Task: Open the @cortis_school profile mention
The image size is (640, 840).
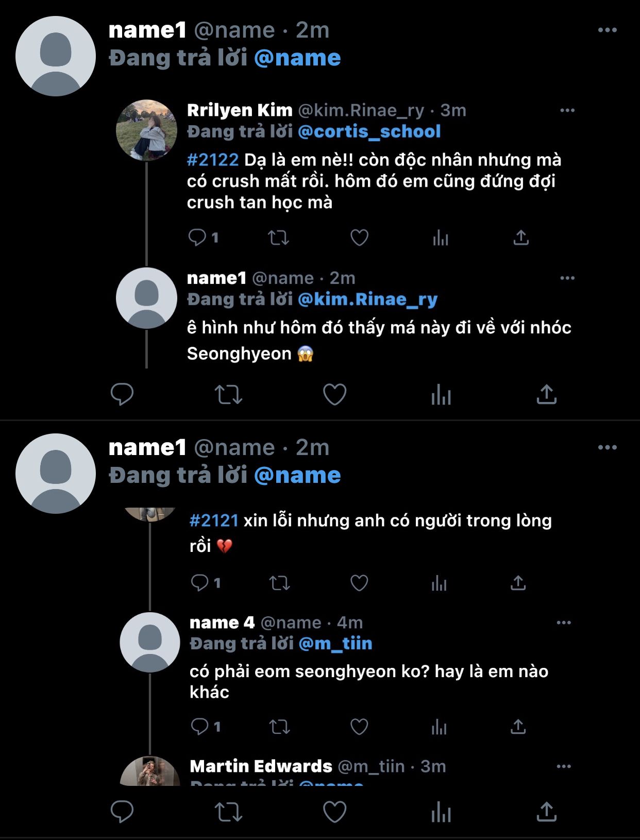Action: pos(369,131)
